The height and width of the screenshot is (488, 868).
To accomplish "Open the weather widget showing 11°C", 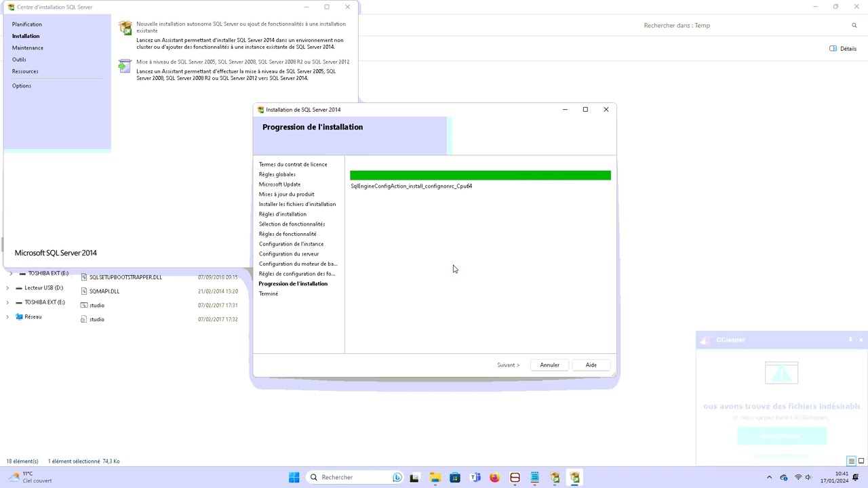I will [x=29, y=478].
